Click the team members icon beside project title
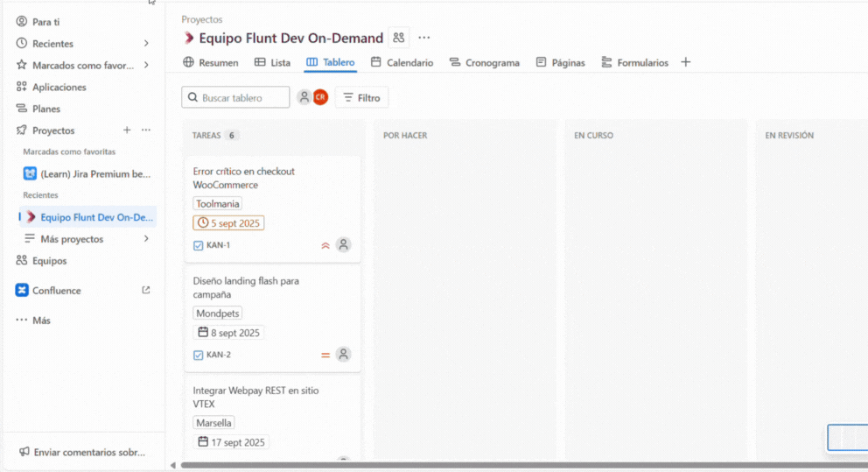This screenshot has width=868, height=472. pyautogui.click(x=399, y=38)
